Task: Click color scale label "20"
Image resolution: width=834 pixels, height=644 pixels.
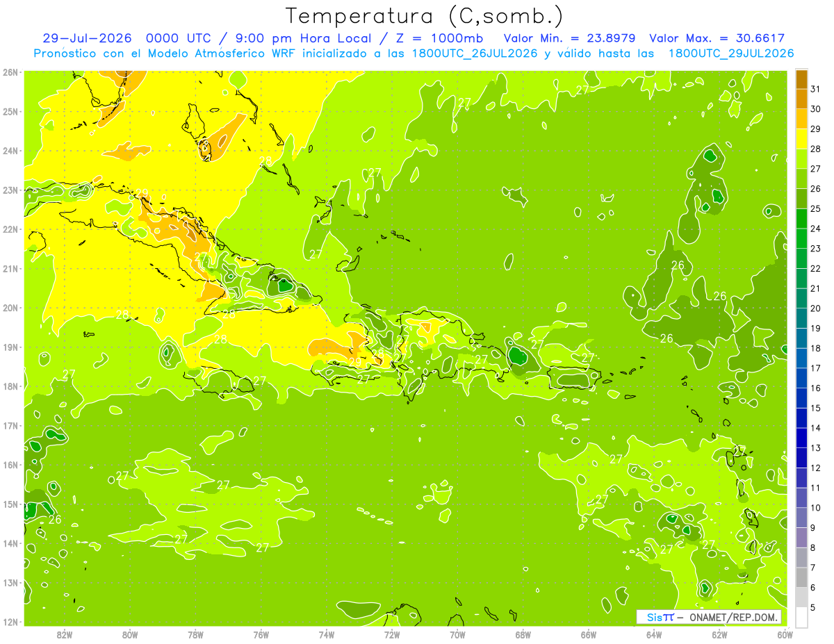Action: pos(815,308)
